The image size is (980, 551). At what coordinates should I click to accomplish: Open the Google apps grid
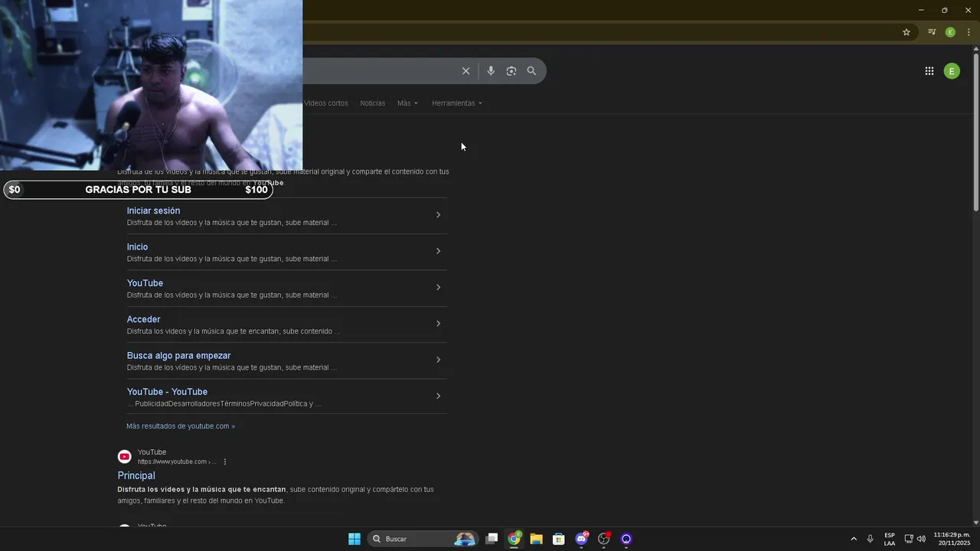[x=929, y=71]
